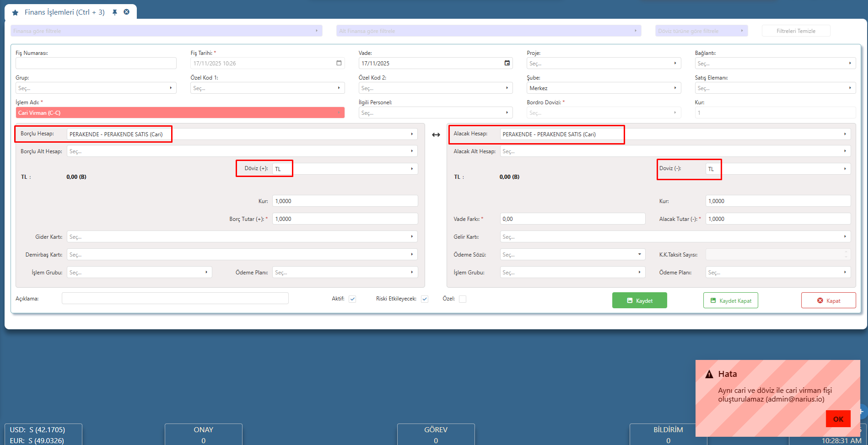Open the Satış Elemanı dropdown
The image size is (868, 445).
(776, 88)
